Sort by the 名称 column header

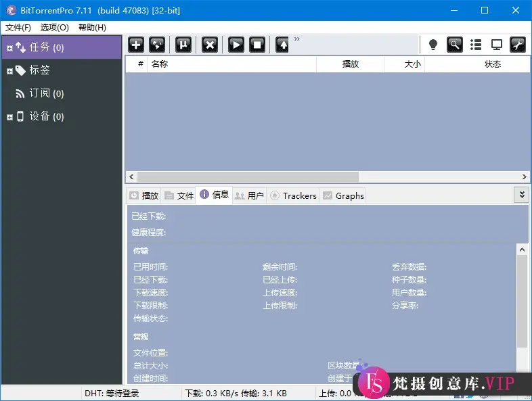click(231, 64)
